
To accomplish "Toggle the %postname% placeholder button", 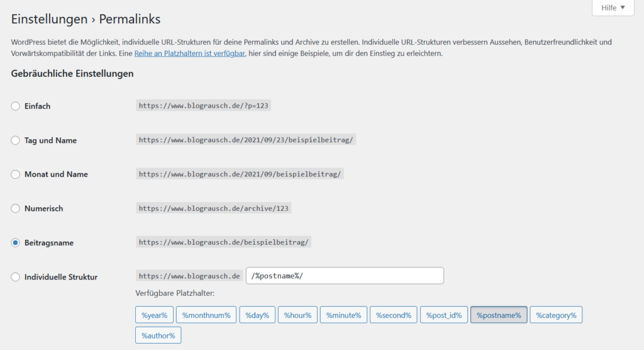I will pyautogui.click(x=499, y=315).
